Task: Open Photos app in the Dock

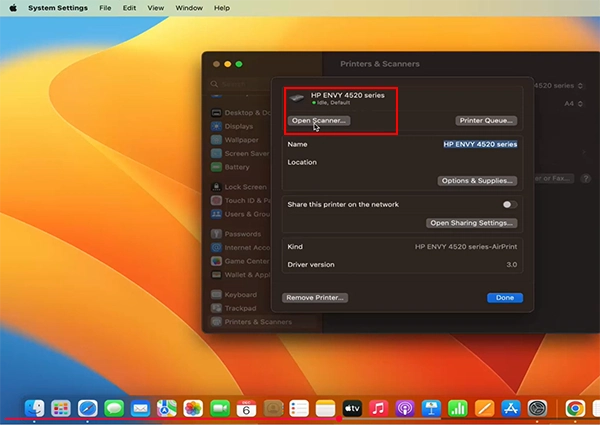Action: [x=193, y=408]
